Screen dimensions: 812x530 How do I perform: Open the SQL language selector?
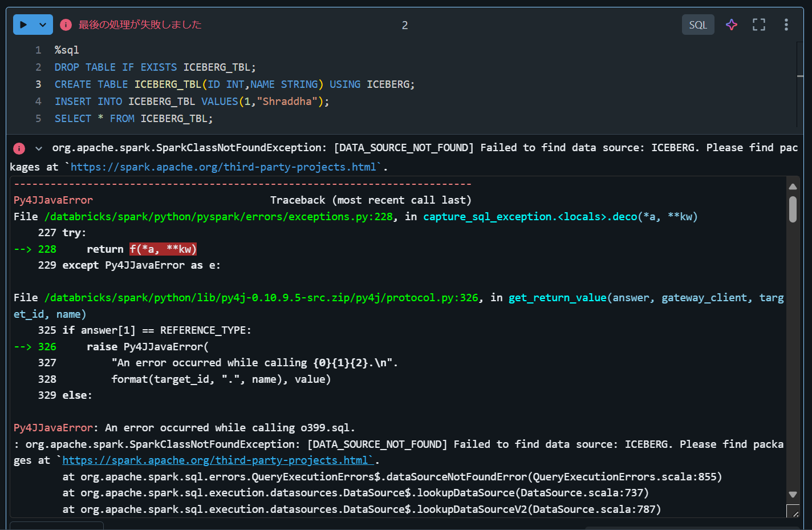coord(698,25)
